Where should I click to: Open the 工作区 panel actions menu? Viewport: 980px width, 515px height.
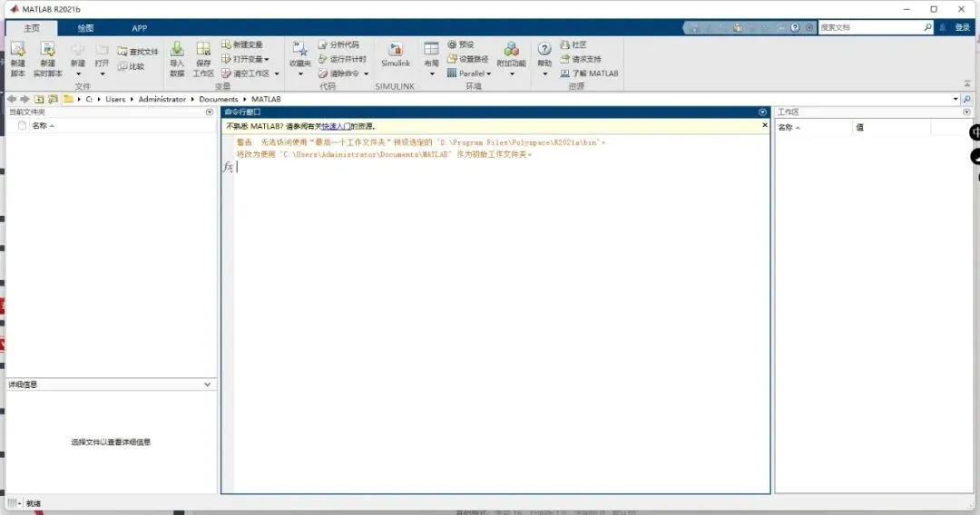(x=967, y=112)
